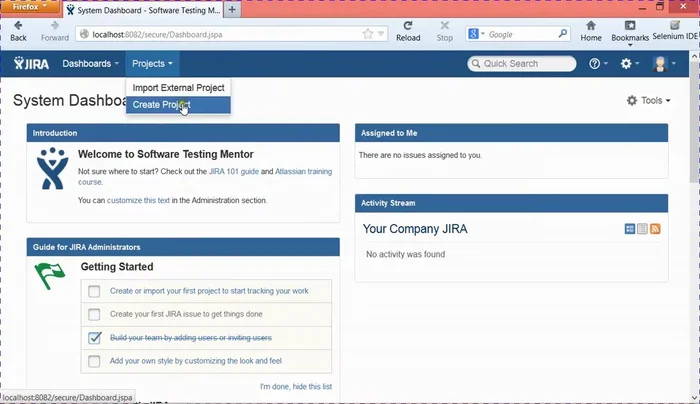Image resolution: width=700 pixels, height=404 pixels.
Task: Click into the Quick Search field
Action: click(527, 64)
